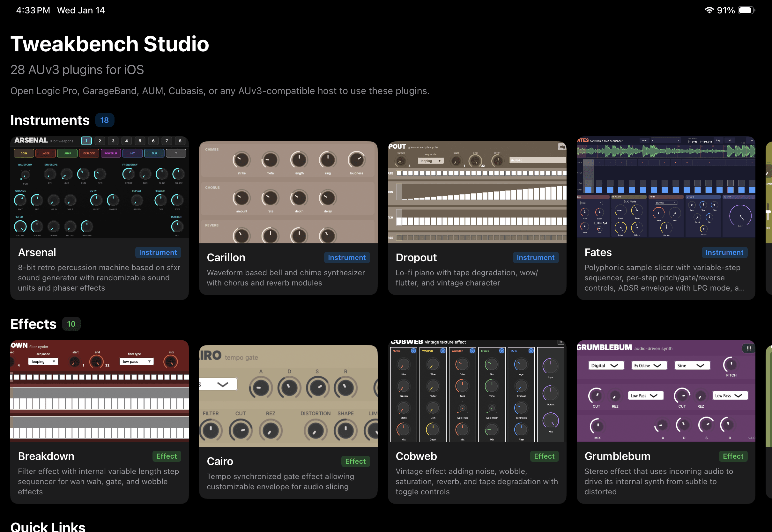Click the Effect badge on Cobweb card
This screenshot has height=532, width=772.
pyautogui.click(x=544, y=456)
